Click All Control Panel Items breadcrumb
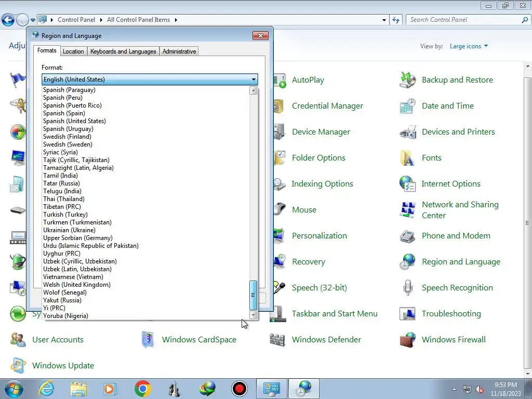The image size is (532, 399). pos(138,20)
